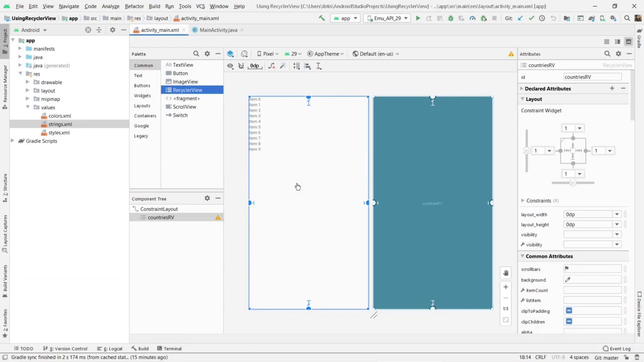
Task: Toggle the clipToPadding checkbox
Action: 569,311
